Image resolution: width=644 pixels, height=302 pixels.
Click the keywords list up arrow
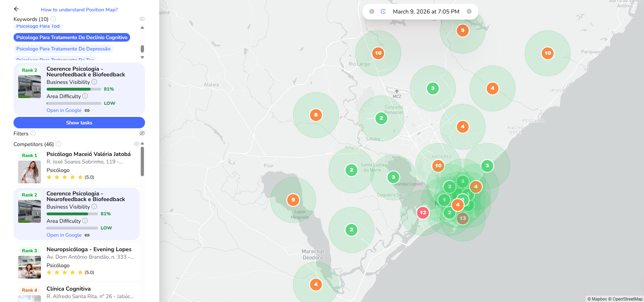[x=142, y=27]
